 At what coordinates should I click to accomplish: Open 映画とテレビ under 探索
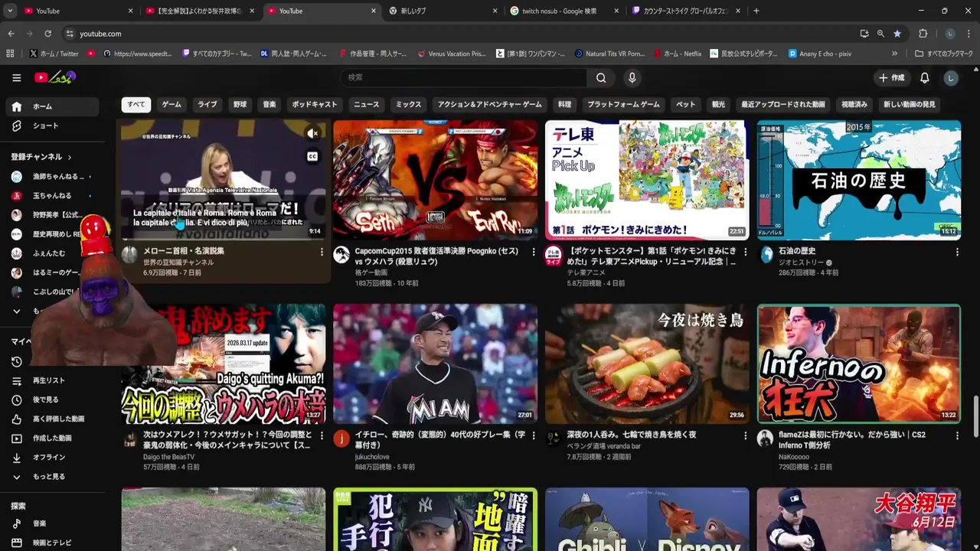pos(51,543)
